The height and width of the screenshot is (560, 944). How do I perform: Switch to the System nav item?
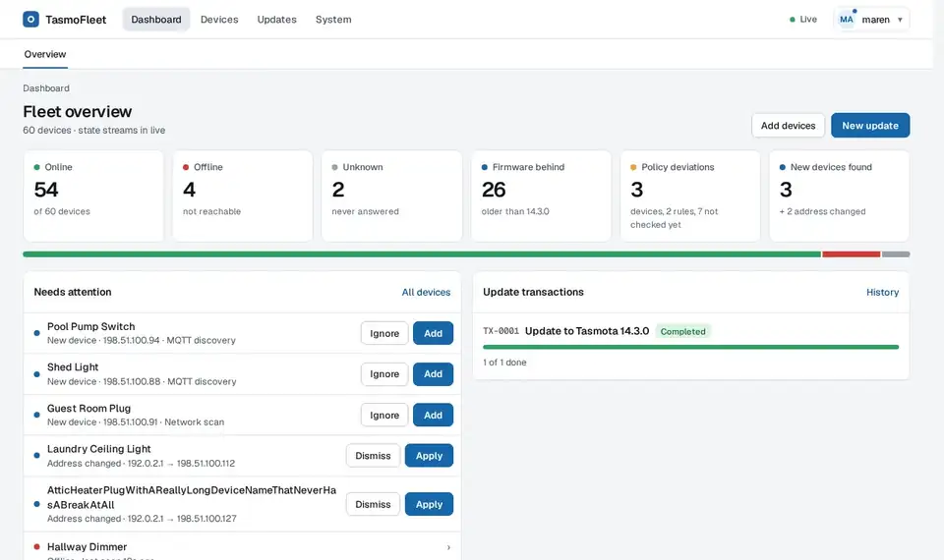tap(333, 20)
